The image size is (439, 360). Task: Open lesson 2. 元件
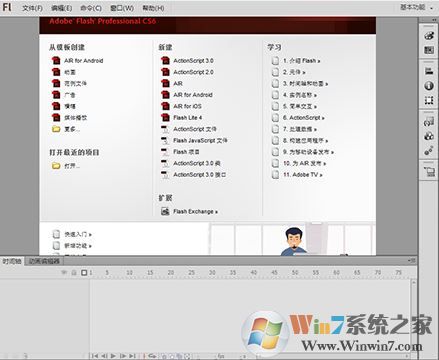294,72
